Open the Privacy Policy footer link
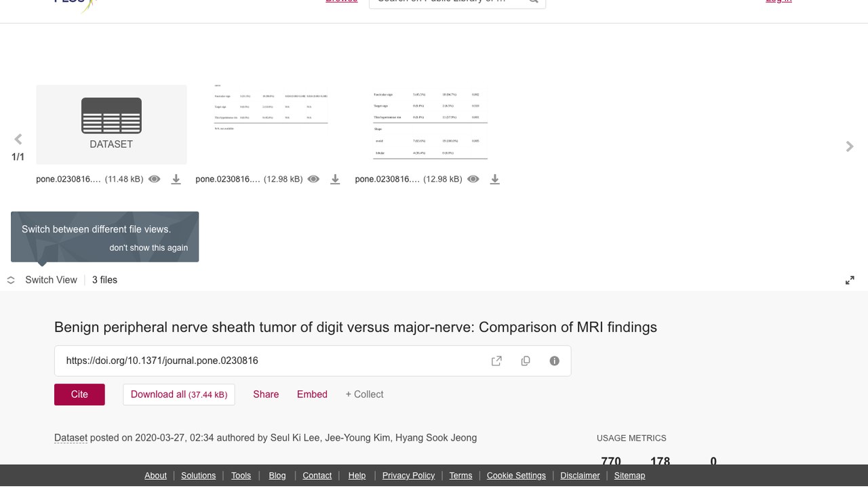Viewport: 868px width, 488px height. [x=408, y=476]
